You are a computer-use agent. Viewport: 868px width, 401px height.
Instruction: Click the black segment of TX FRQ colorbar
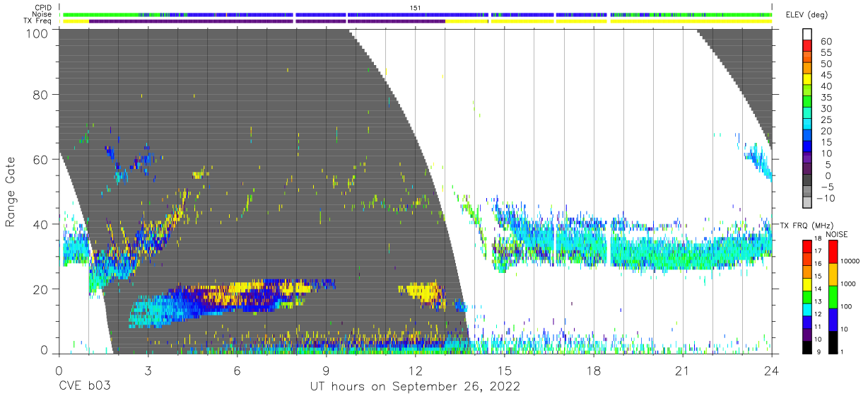(807, 347)
